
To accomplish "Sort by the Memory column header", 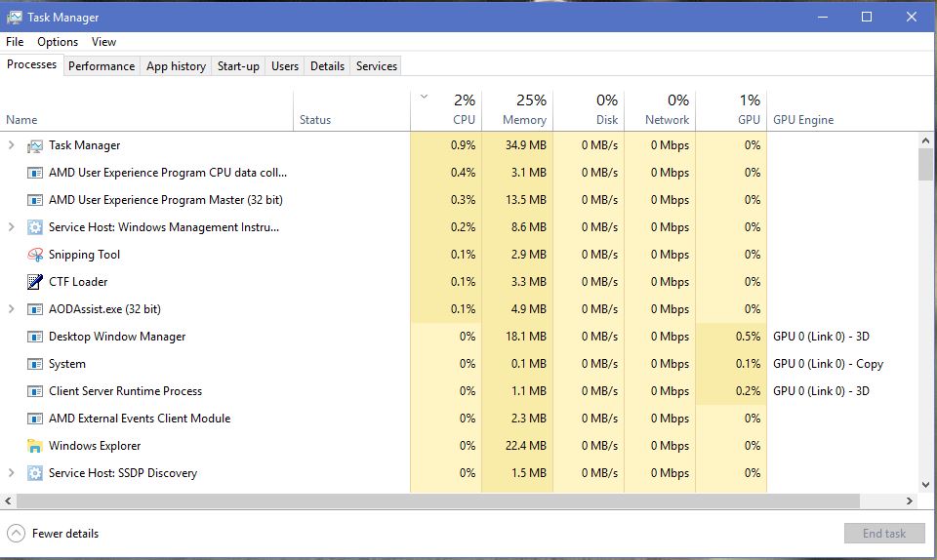I will tap(517, 110).
